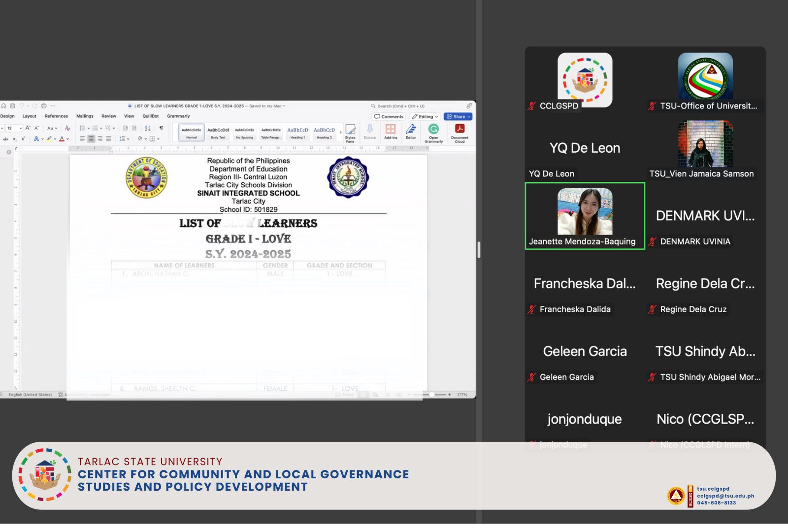Launch the Editor tool
This screenshot has width=788, height=532.
point(411,132)
